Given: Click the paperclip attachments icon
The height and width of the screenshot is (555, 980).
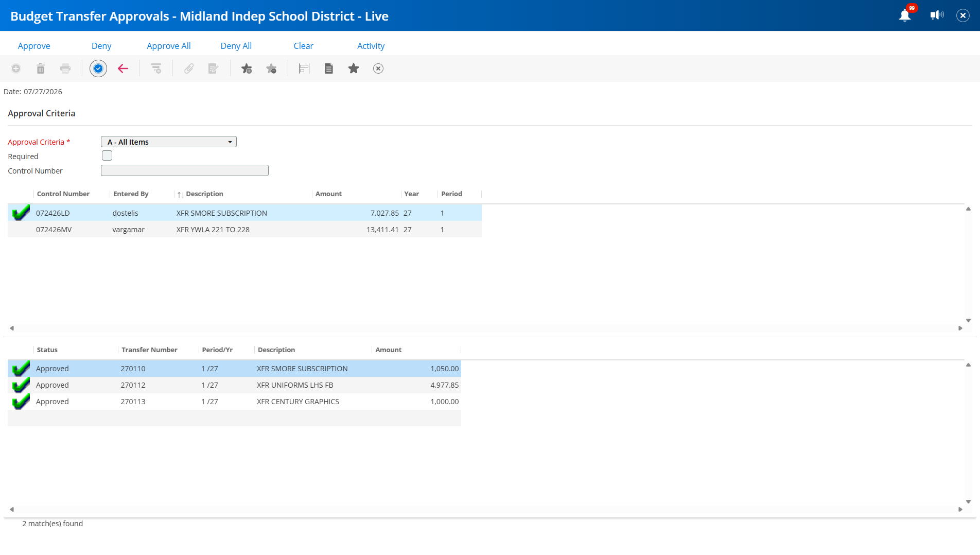Looking at the screenshot, I should (189, 68).
